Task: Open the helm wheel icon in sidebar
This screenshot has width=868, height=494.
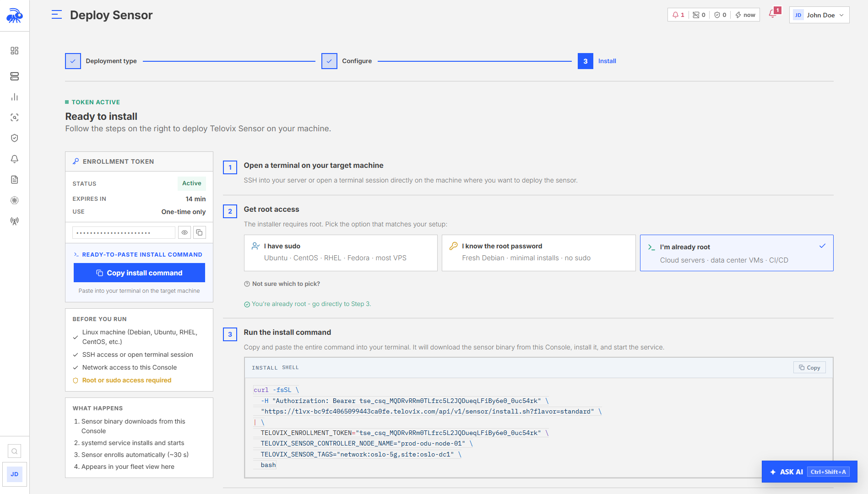Action: pos(15,200)
